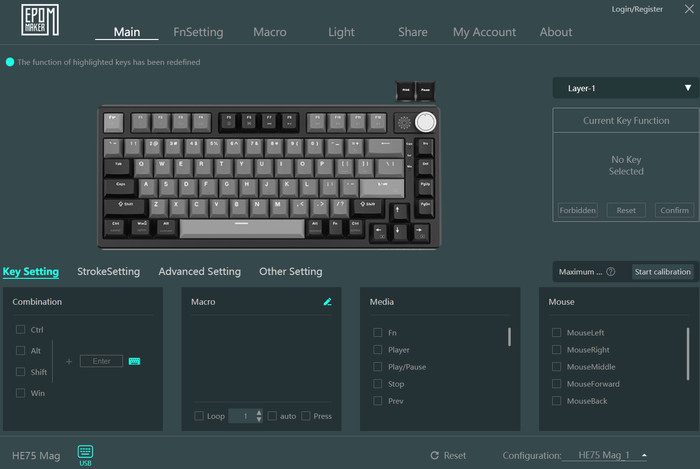The height and width of the screenshot is (469, 700).
Task: Click the USB connection keyboard icon
Action: tap(85, 452)
